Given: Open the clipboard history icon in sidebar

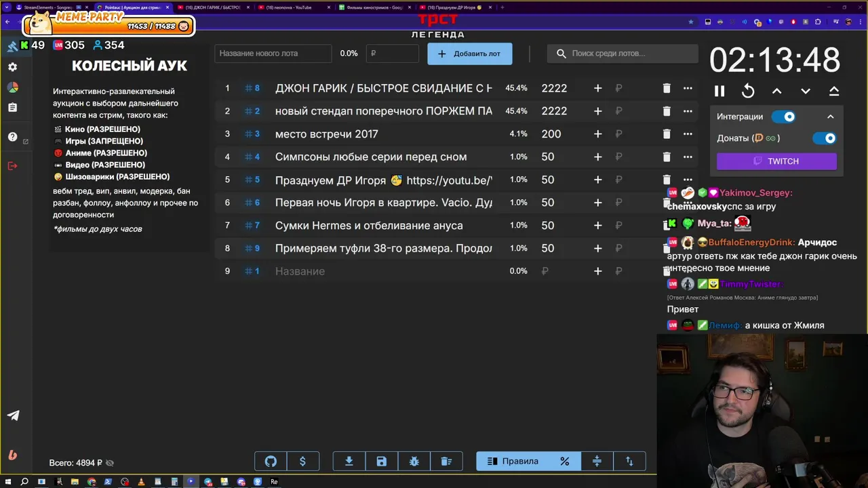Looking at the screenshot, I should pos(13,108).
